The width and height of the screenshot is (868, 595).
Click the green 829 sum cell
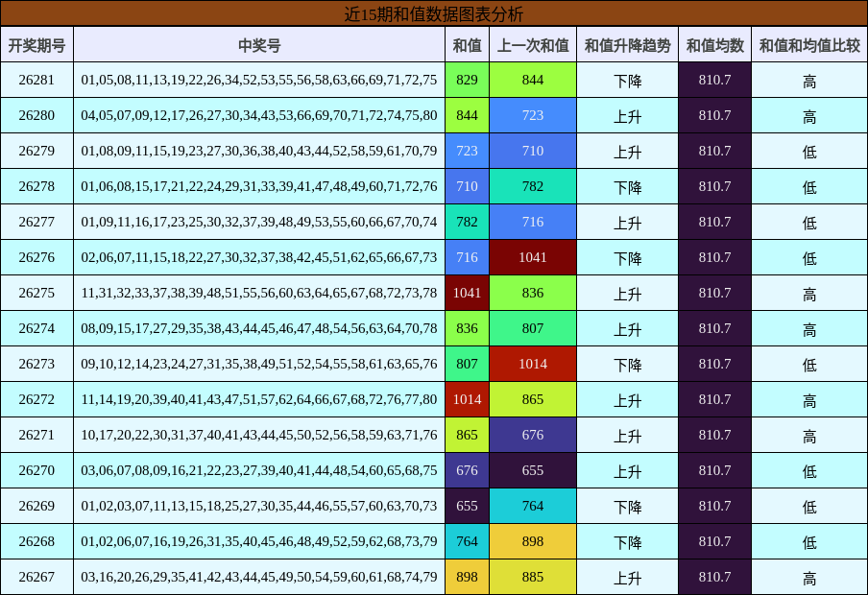[x=468, y=80]
